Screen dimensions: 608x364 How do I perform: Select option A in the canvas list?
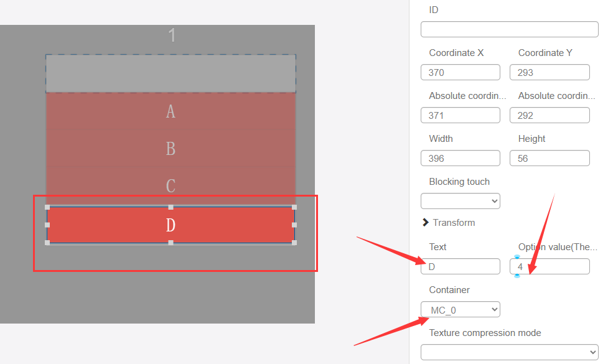click(x=171, y=111)
